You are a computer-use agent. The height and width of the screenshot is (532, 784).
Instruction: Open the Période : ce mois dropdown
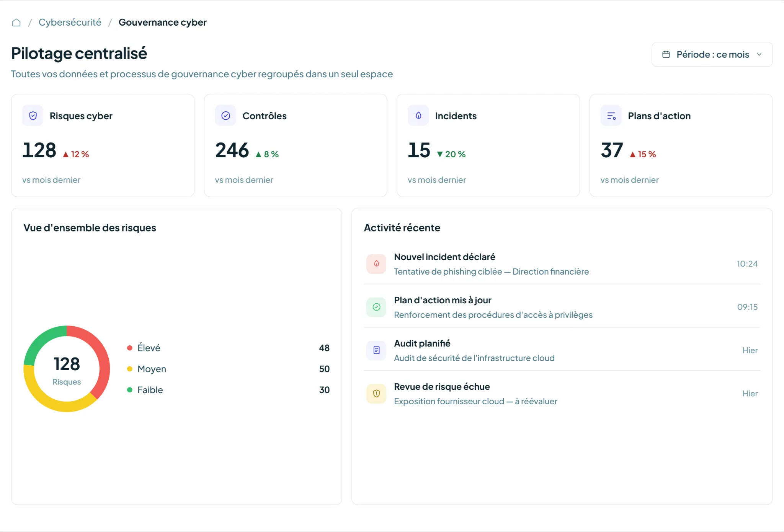coord(712,54)
